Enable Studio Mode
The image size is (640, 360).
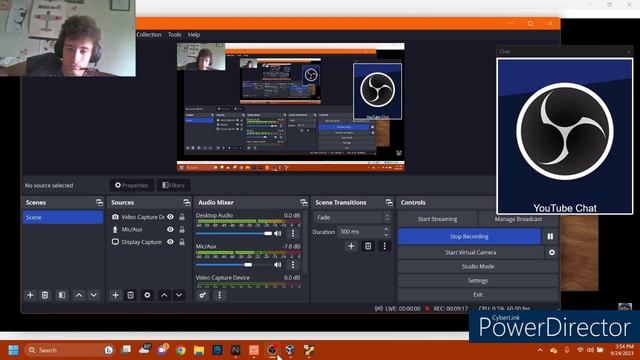click(478, 266)
